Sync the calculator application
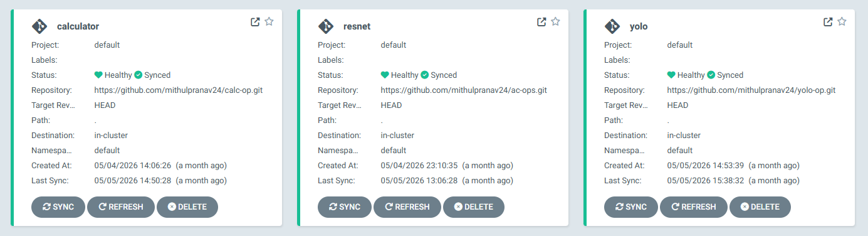 tap(58, 207)
